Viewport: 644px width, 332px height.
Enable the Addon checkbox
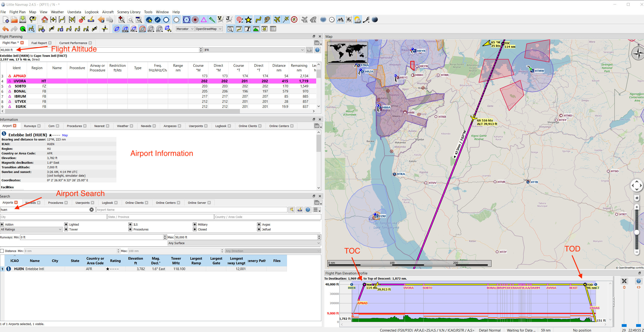click(x=2, y=224)
